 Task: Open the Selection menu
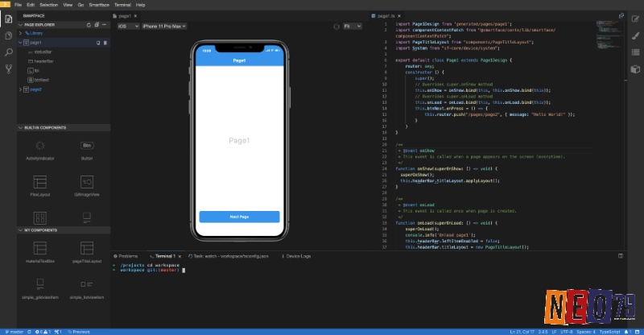(49, 5)
